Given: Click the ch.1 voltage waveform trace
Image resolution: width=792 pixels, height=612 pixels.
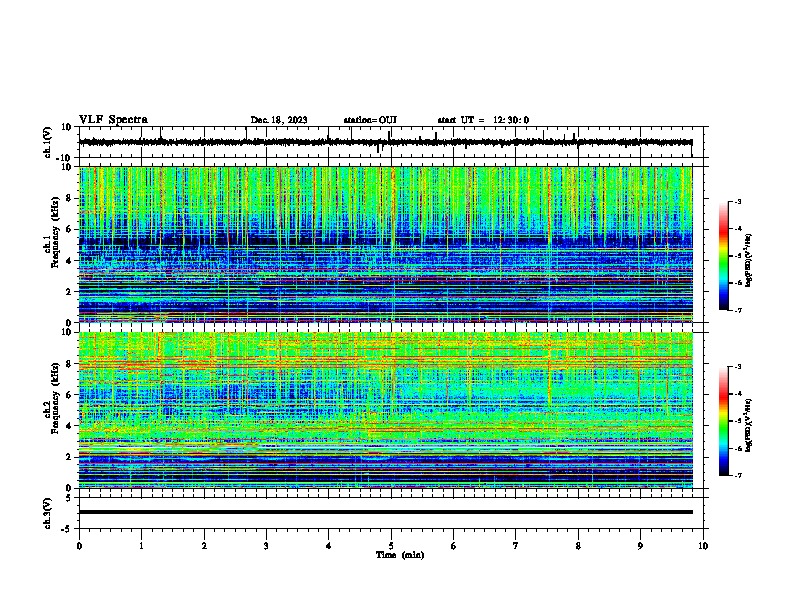Looking at the screenshot, I should 385,142.
